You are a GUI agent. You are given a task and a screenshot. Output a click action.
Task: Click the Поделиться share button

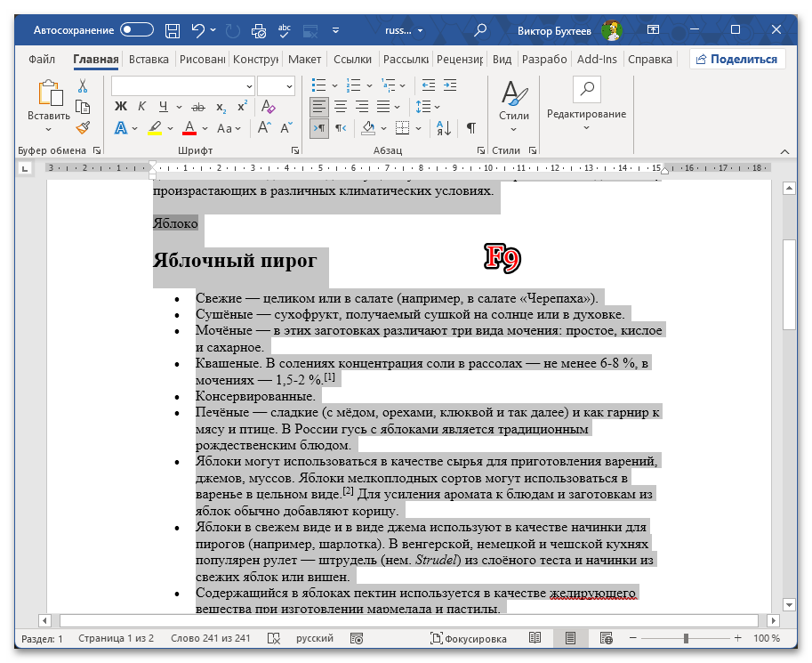(x=737, y=59)
